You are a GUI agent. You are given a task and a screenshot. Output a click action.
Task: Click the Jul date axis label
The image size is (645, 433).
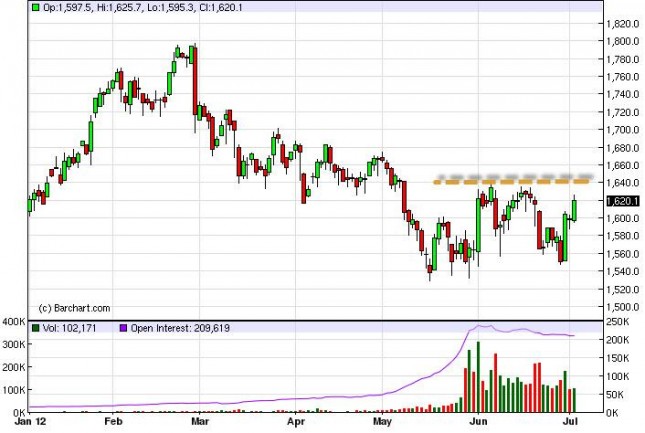[570, 421]
